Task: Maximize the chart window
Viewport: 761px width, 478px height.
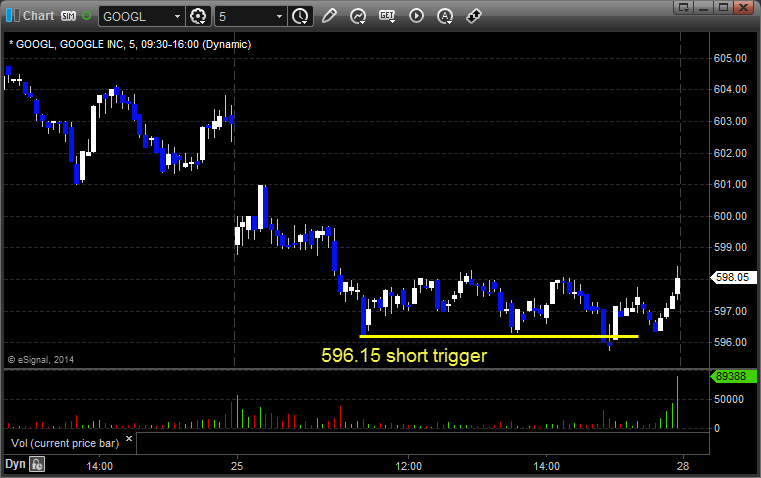Action: click(x=723, y=7)
